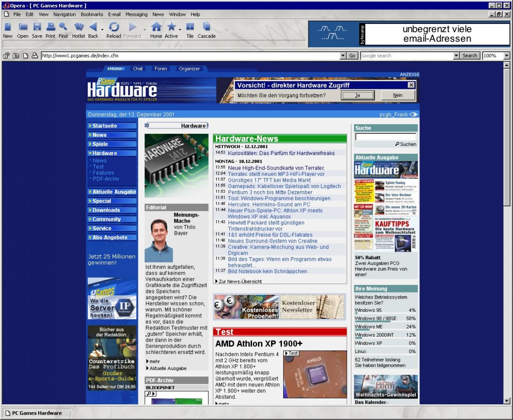
Task: Click Test sub-item under Hardware
Action: (98, 167)
